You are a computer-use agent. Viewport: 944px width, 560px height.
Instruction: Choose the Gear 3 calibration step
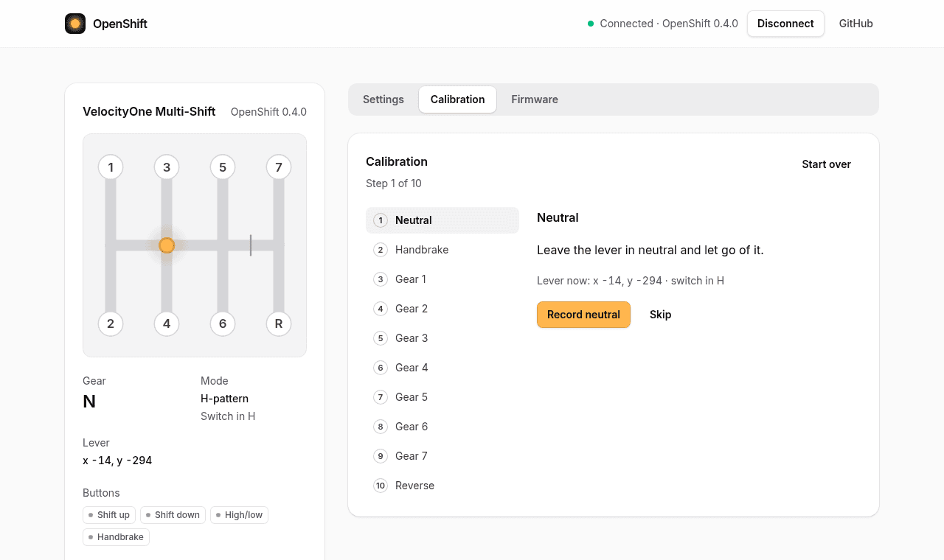tap(442, 338)
